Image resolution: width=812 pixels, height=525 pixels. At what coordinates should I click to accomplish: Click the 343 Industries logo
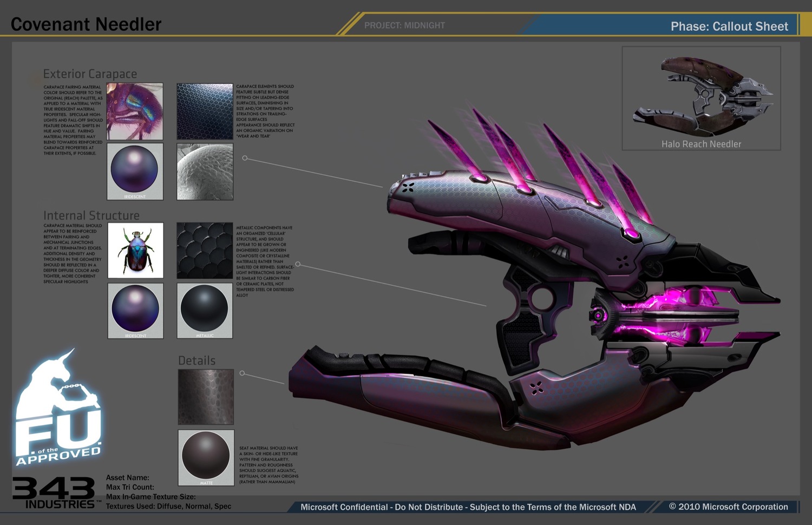(54, 493)
